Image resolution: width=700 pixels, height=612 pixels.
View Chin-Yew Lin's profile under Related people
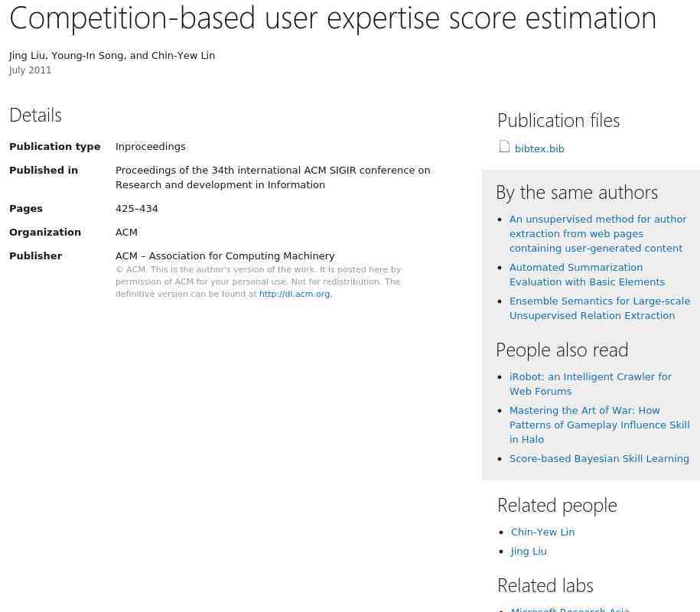tap(542, 532)
